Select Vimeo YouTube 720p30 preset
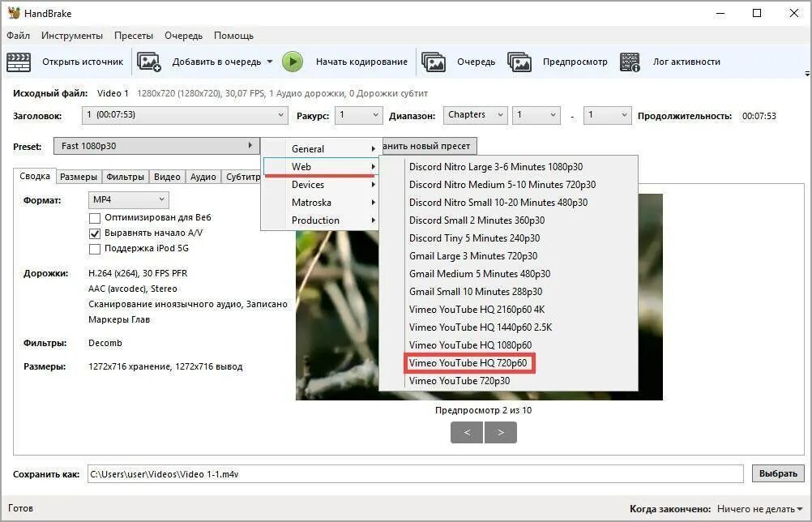Screen dimensions: 812x522 [x=509, y=381]
